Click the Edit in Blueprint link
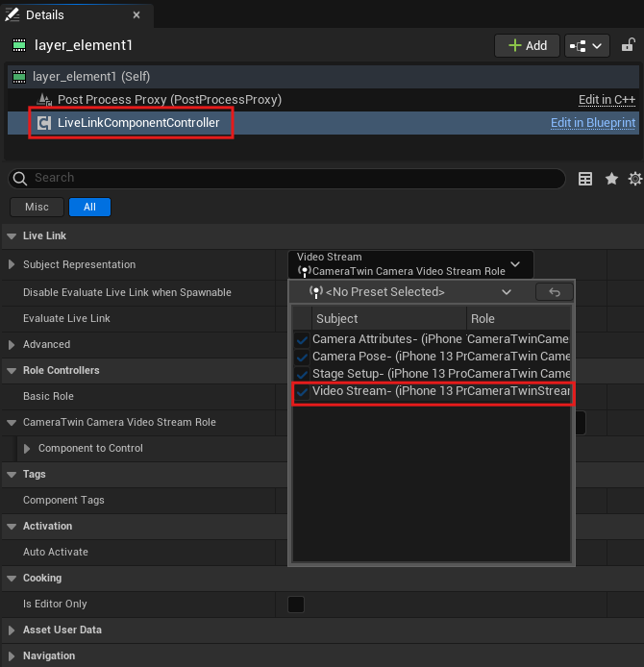Viewport: 644px width, 667px height. (592, 123)
